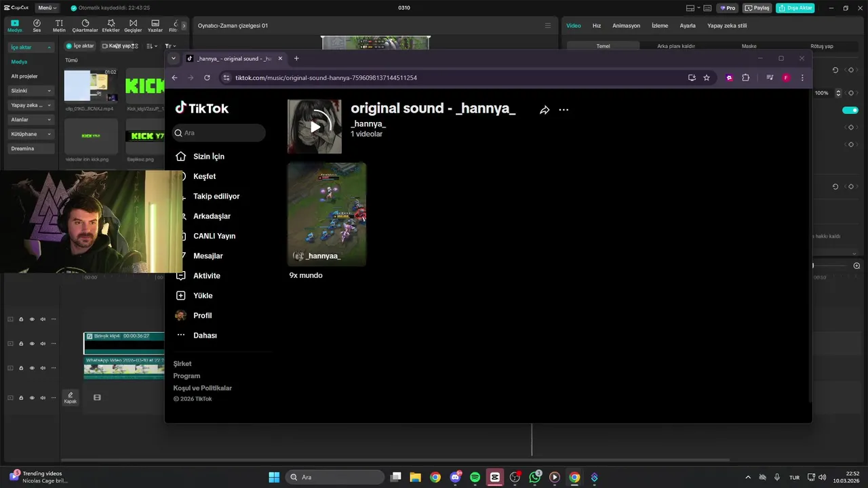868x488 pixels.
Task: Click the Pro upgrade button
Action: (728, 8)
